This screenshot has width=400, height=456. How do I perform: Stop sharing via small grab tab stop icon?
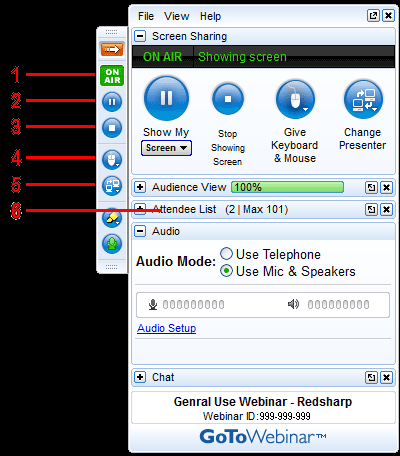coord(112,128)
